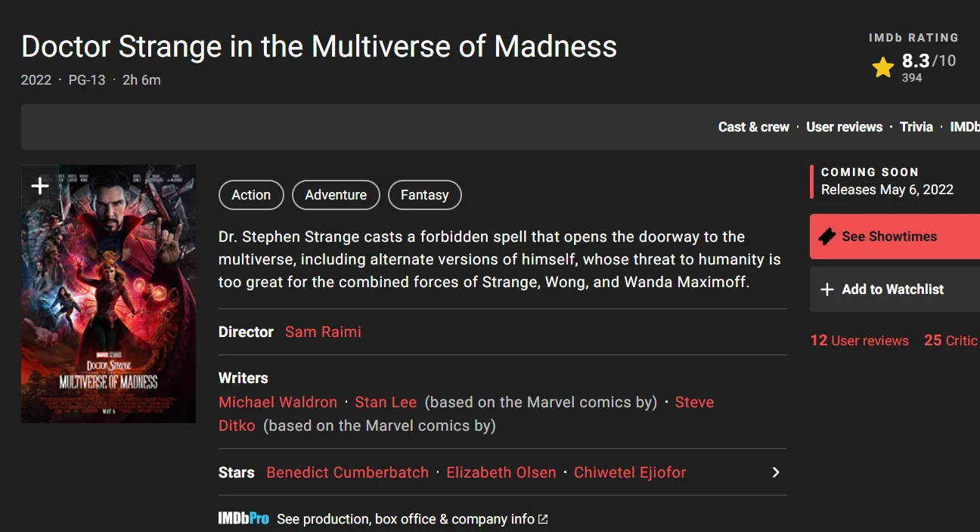The height and width of the screenshot is (532, 980).
Task: Select the Adventure genre chip
Action: [x=336, y=195]
